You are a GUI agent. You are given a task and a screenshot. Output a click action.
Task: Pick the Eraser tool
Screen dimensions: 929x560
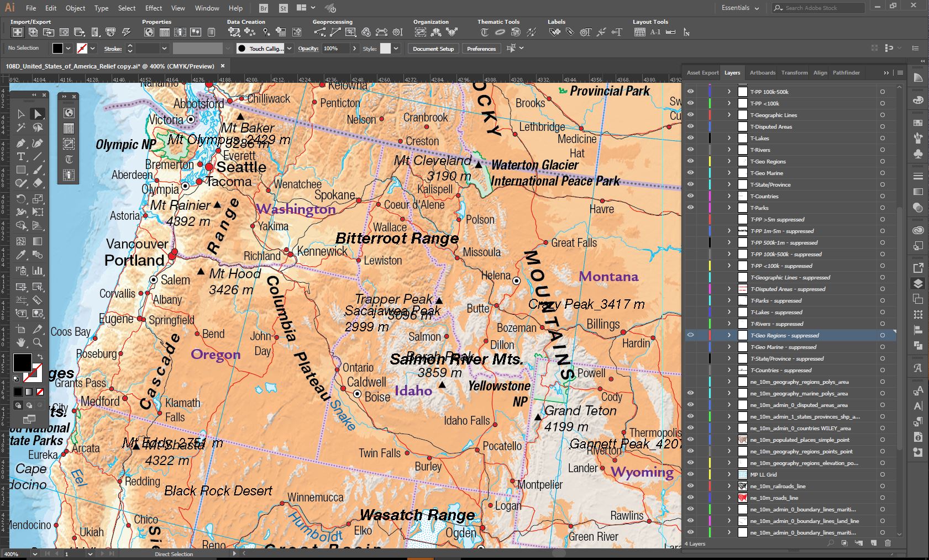38,183
